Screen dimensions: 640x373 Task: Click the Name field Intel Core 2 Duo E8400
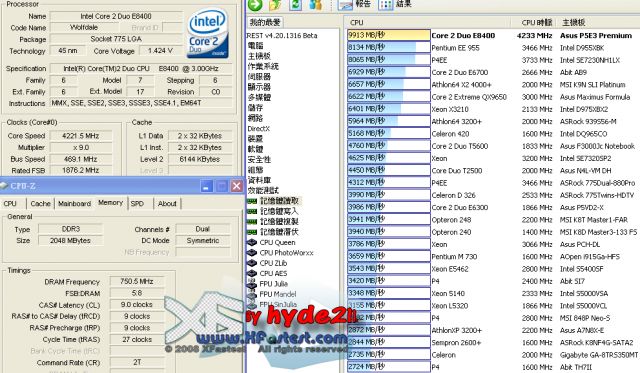(116, 16)
